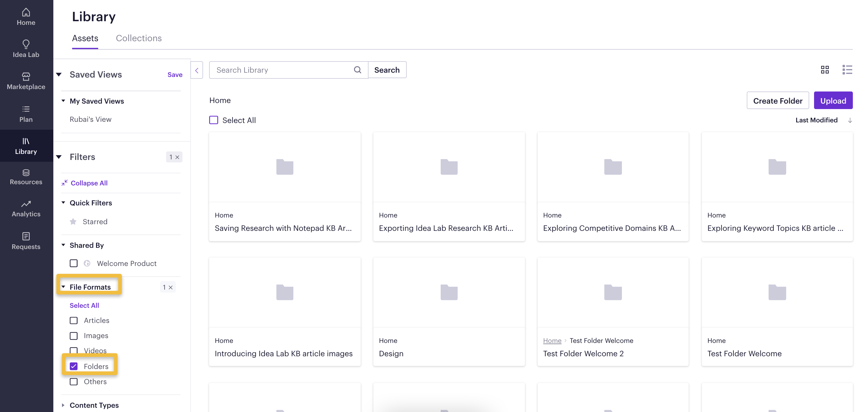868x412 pixels.
Task: Enable the Articles format filter
Action: 73,321
